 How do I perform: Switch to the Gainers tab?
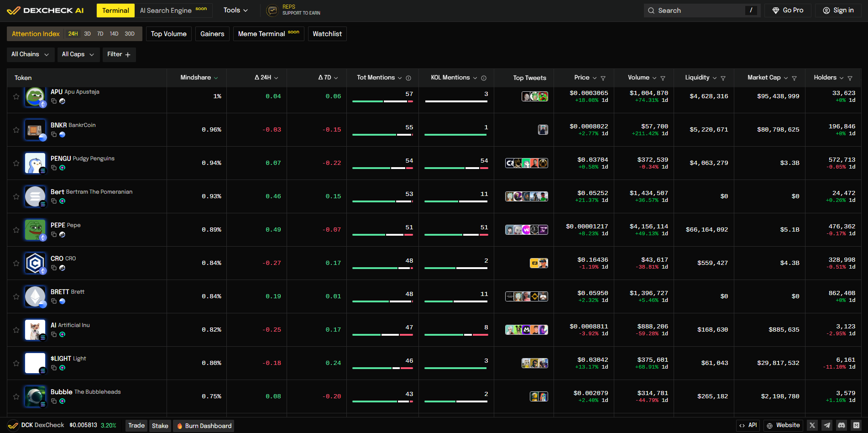(212, 34)
